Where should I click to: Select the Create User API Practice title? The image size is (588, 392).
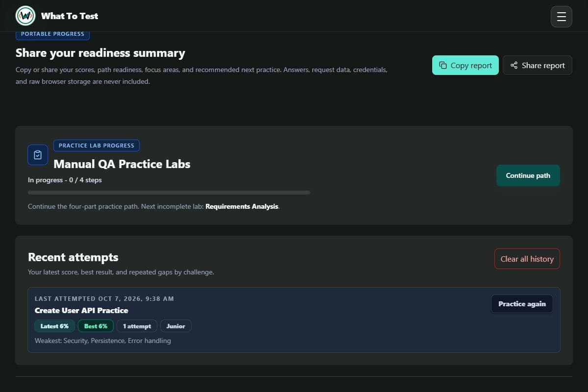click(x=81, y=310)
